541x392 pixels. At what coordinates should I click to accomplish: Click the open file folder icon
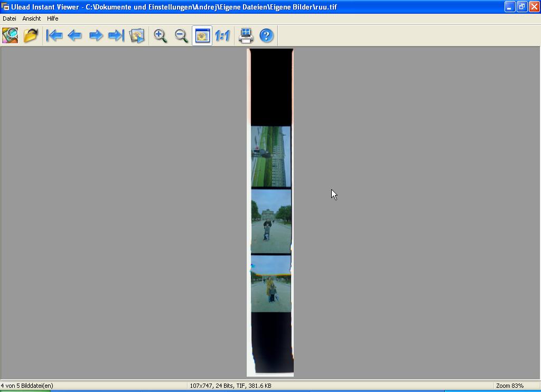(31, 35)
